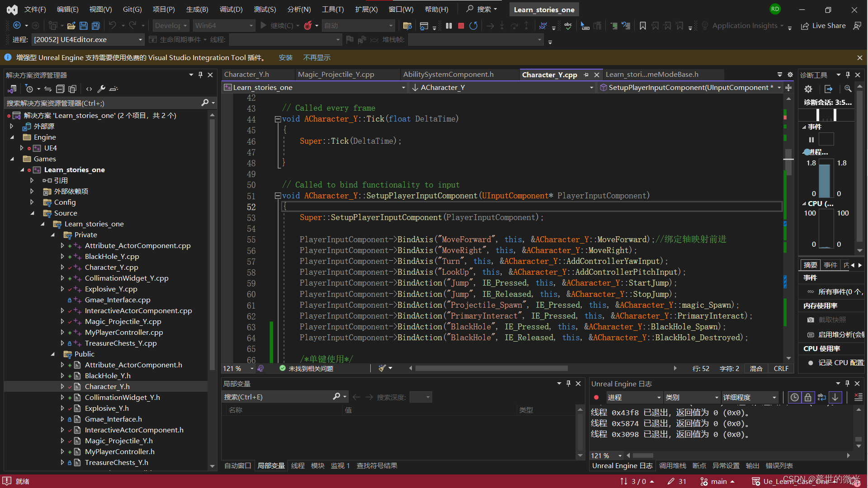
Task: Toggle the lock button in the Unreal Engine log
Action: coord(808,397)
